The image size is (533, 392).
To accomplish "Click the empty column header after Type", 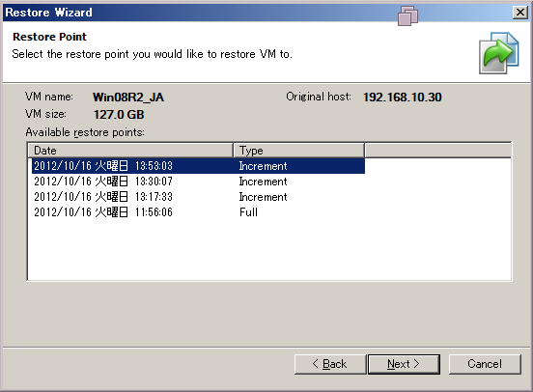I will [x=437, y=151].
